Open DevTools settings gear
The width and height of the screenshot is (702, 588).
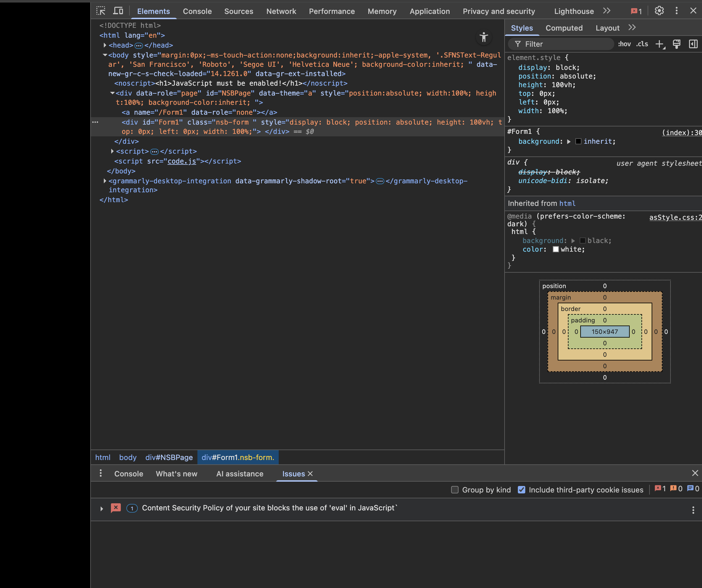659,11
